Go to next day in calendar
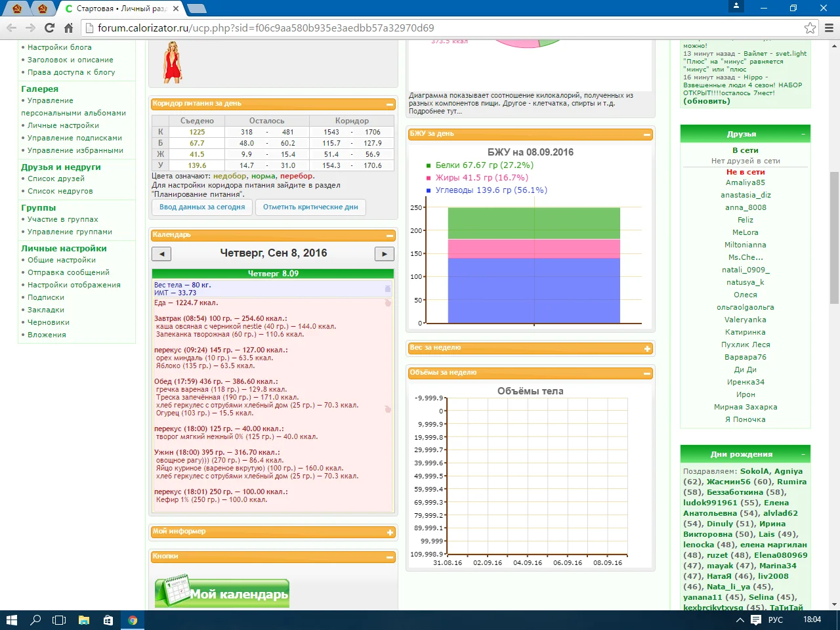This screenshot has height=630, width=840. (384, 254)
